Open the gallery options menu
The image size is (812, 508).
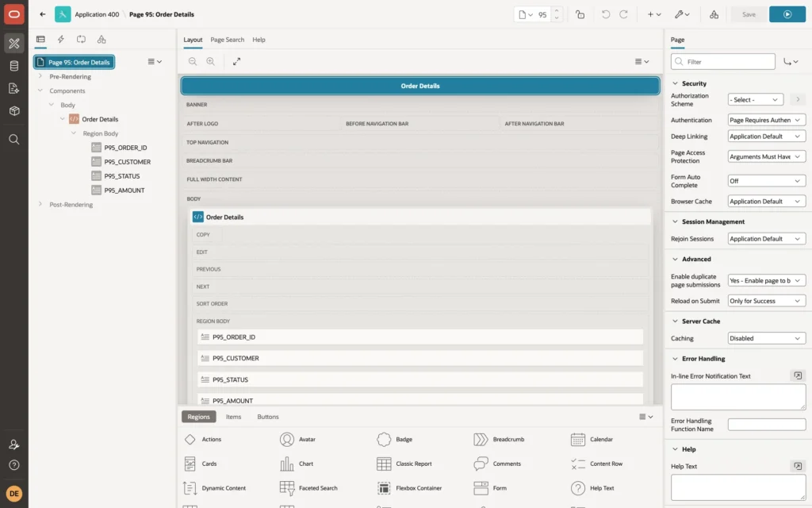point(645,417)
